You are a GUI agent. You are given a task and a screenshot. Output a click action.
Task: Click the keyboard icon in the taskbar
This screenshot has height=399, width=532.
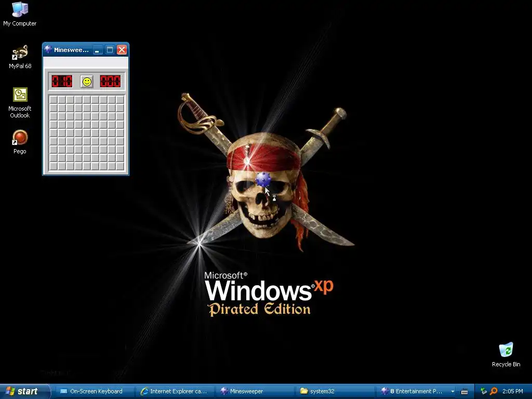pos(464,392)
